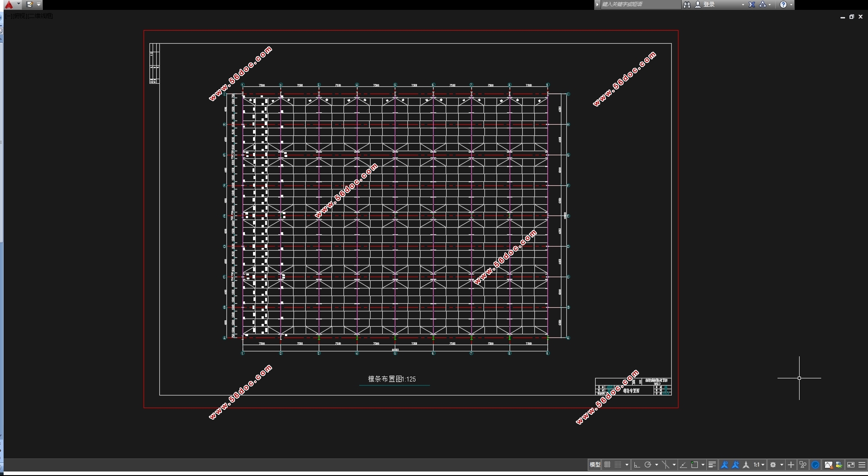868x476 pixels.
Task: Click the graphics performance warning icon
Action: [828, 465]
